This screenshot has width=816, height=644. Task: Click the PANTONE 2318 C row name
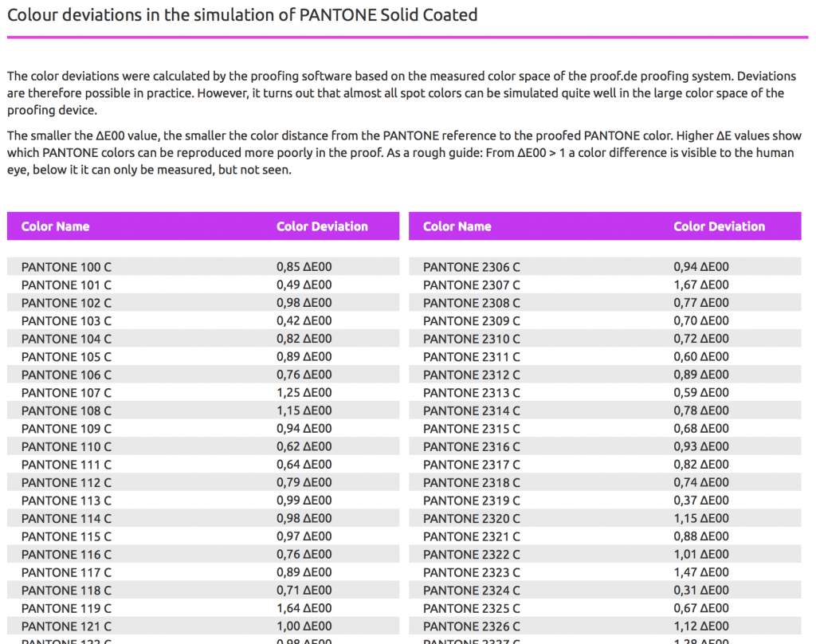[x=472, y=483]
